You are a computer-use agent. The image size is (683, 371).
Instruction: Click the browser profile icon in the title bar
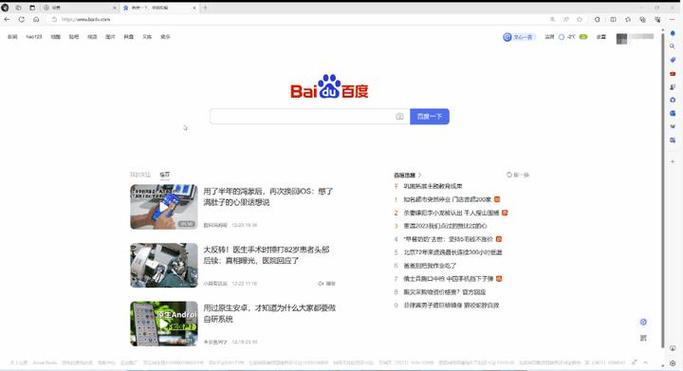tap(5, 7)
